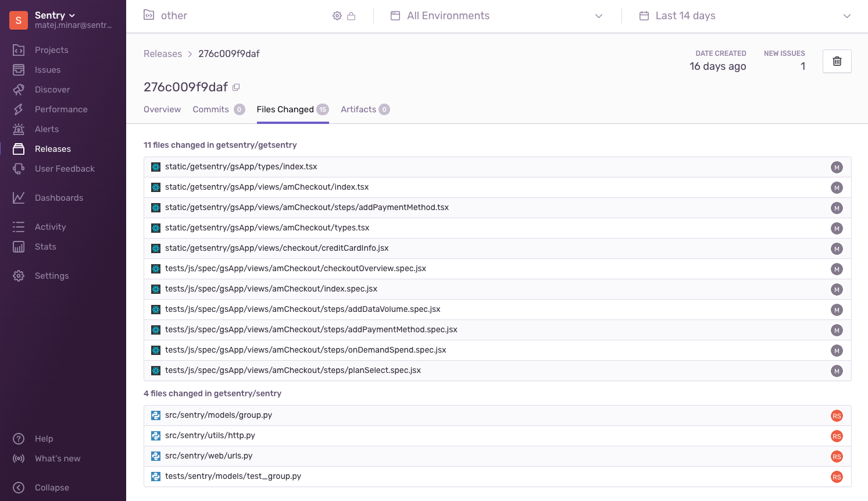The image size is (868, 501).
Task: Open the Settings gear in sidebar
Action: click(x=19, y=276)
